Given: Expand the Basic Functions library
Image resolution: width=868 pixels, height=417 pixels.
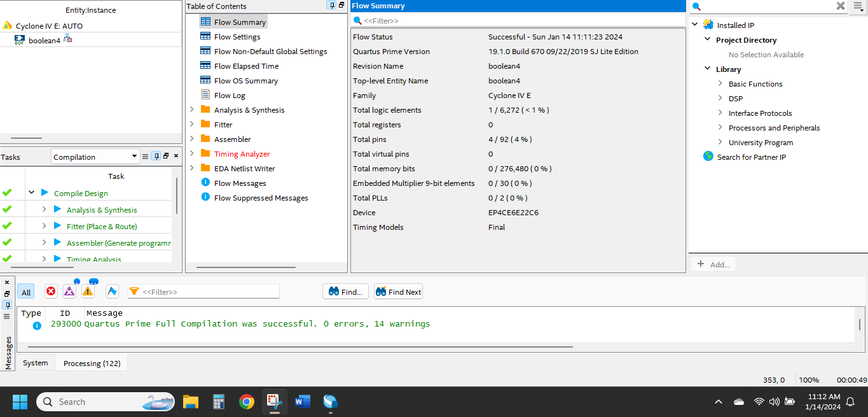Looking at the screenshot, I should 720,83.
